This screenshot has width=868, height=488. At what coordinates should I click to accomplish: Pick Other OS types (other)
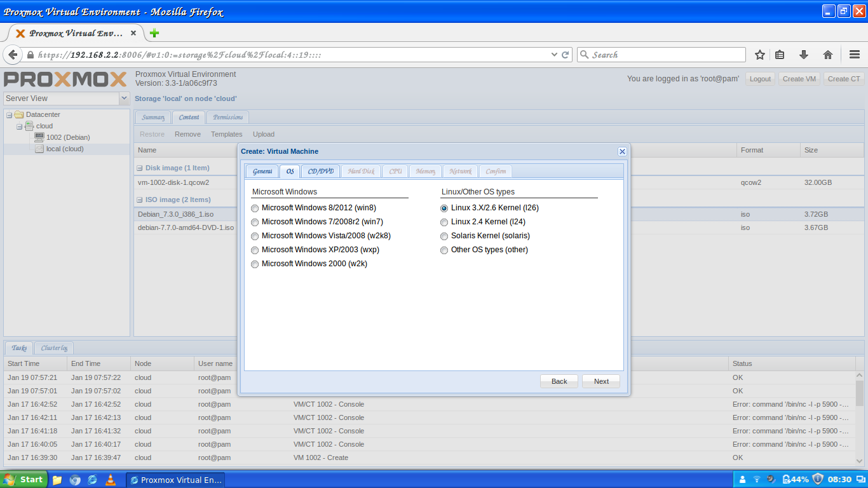pyautogui.click(x=444, y=250)
